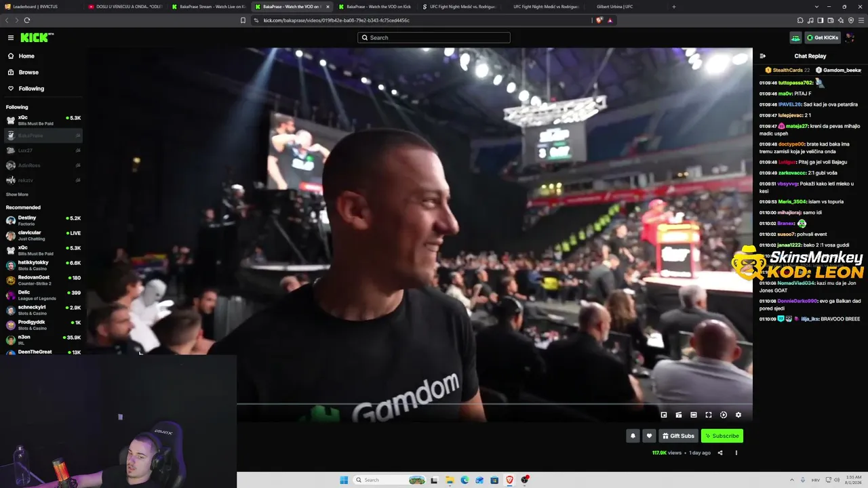Open tuttopassa762 username in chat

coord(795,83)
